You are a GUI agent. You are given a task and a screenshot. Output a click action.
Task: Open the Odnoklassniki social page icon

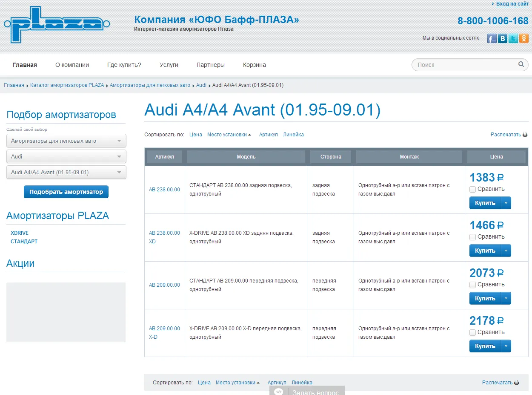click(524, 38)
